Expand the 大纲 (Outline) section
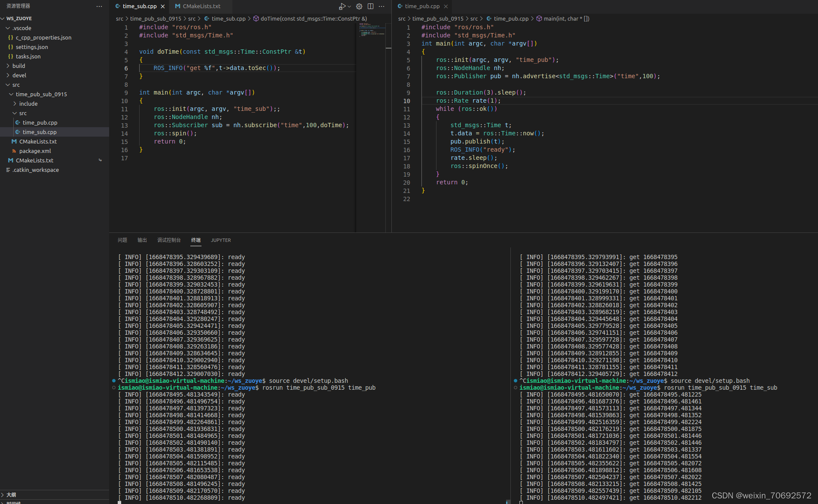Viewport: 818px width, 504px height. pos(11,495)
